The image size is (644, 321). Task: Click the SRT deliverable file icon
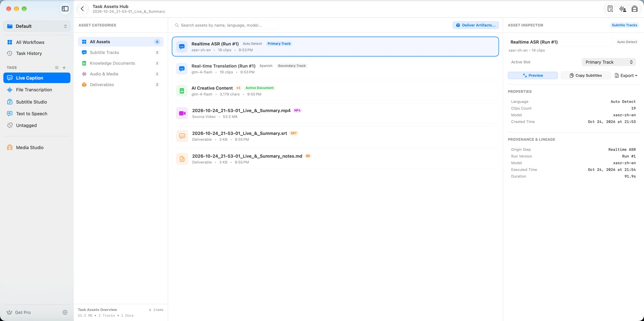pyautogui.click(x=182, y=136)
